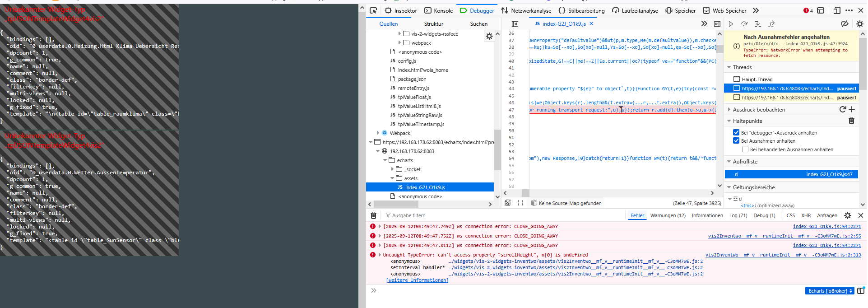Open the Stilbearbeitung tab

pos(581,10)
